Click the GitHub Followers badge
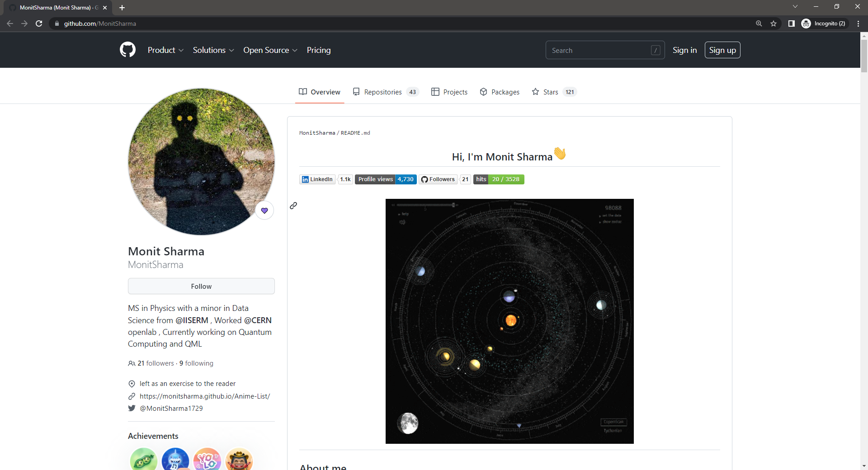The height and width of the screenshot is (470, 868). tap(438, 179)
